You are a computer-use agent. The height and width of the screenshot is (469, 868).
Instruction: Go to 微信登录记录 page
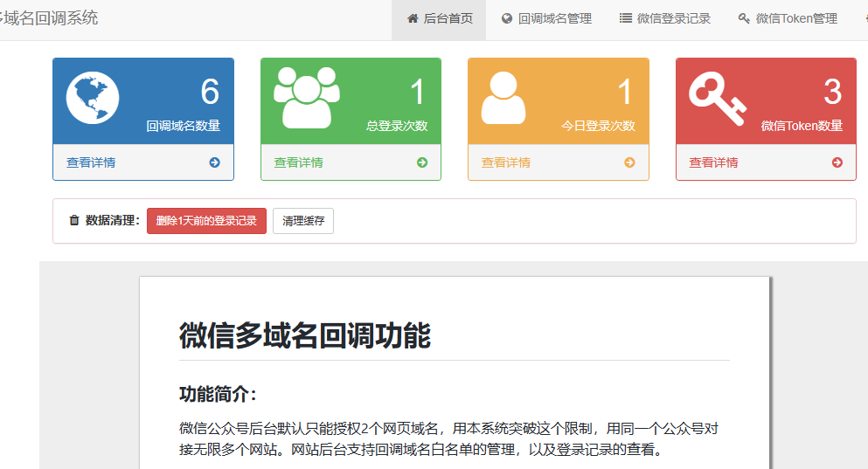[664, 18]
